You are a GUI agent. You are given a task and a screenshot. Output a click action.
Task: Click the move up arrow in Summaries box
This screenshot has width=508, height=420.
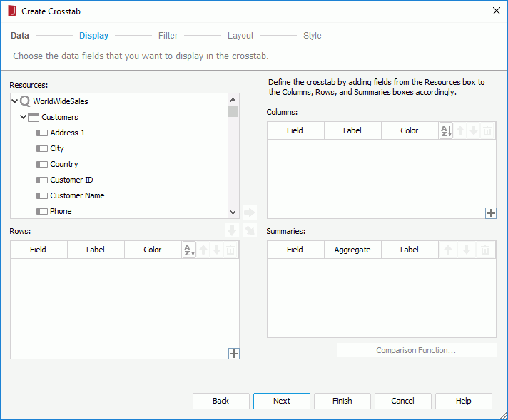click(x=448, y=250)
